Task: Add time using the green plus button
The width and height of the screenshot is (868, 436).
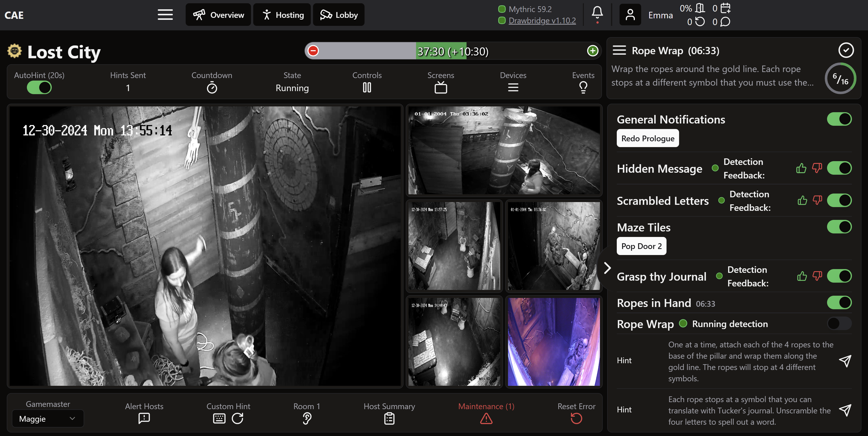Action: click(592, 51)
